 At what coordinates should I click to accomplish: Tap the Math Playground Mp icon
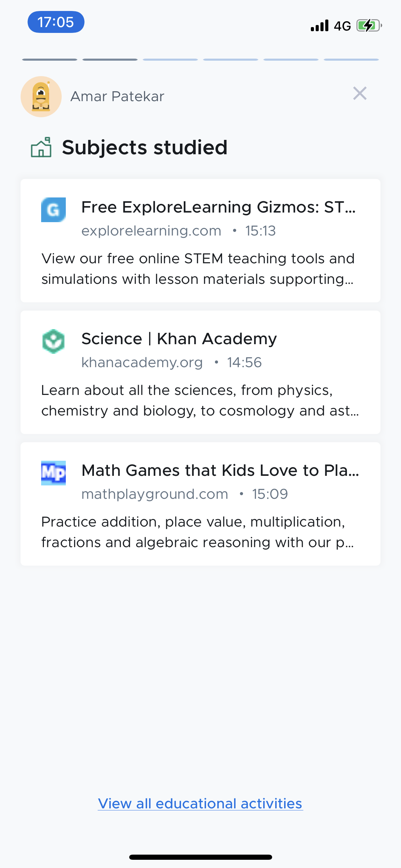(x=53, y=473)
